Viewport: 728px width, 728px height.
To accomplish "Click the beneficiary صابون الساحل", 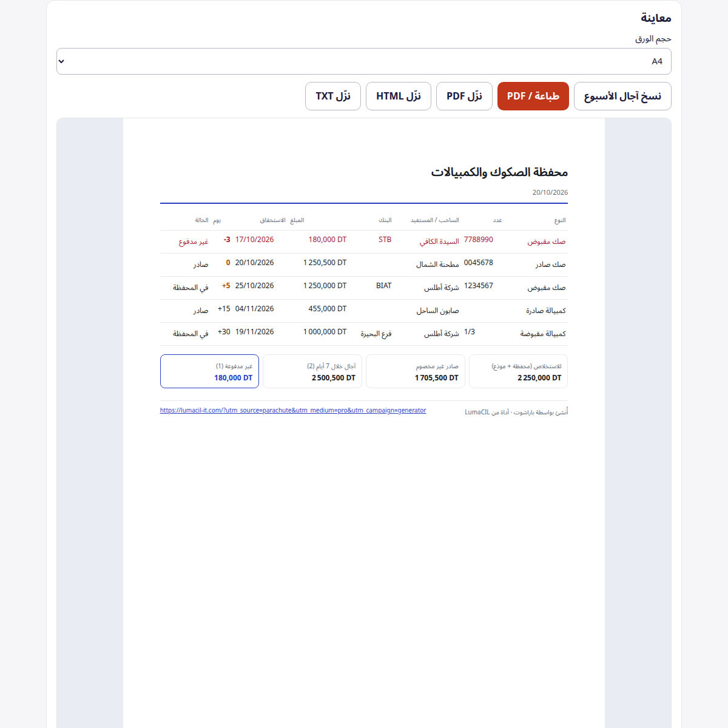I will (437, 311).
